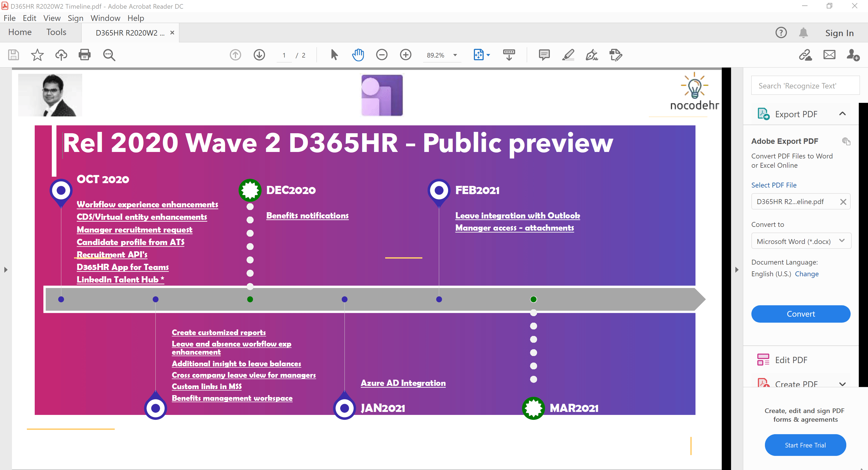Open the Edit PDF tool
Image resolution: width=868 pixels, height=470 pixels.
[x=791, y=360]
